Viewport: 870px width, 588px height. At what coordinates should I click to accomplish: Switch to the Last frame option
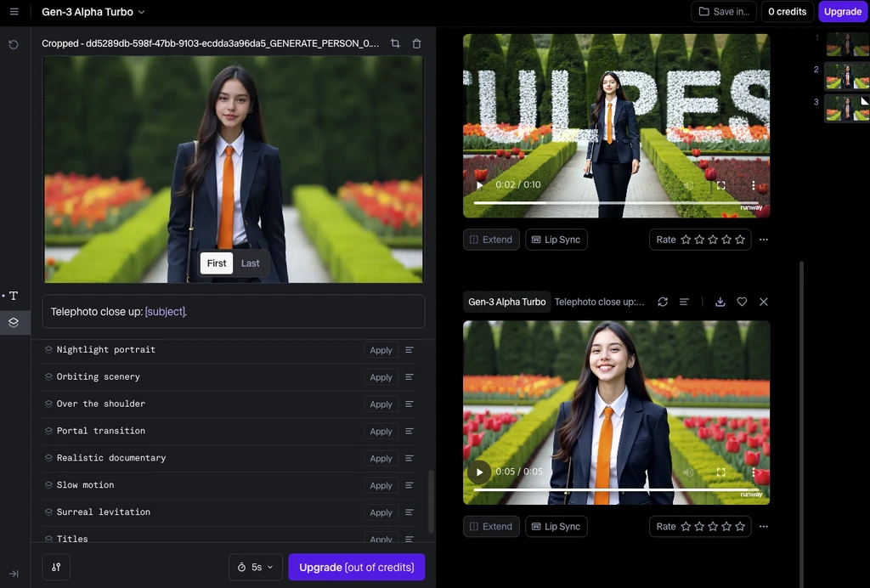pyautogui.click(x=250, y=263)
